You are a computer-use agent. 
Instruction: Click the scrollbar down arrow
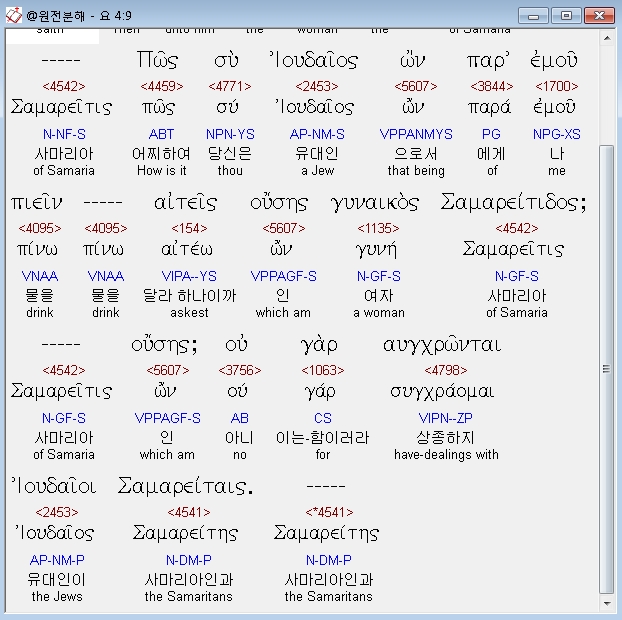pos(607,603)
